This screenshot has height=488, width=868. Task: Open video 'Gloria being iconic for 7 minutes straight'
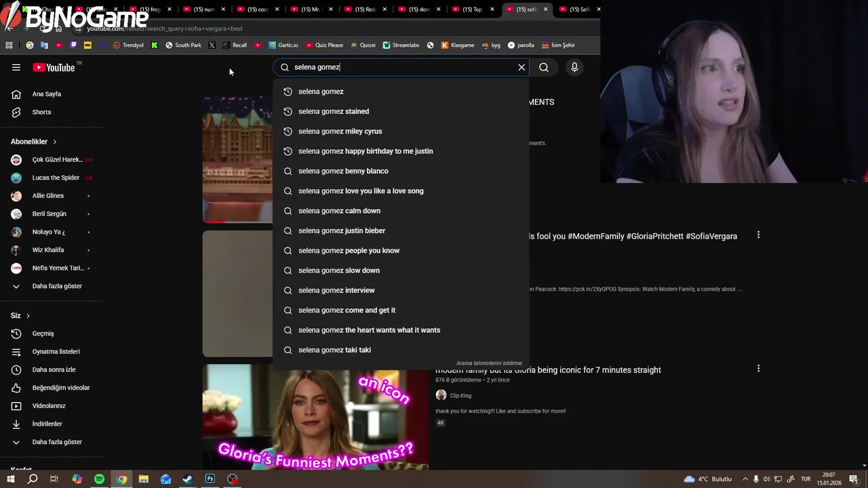tap(548, 370)
